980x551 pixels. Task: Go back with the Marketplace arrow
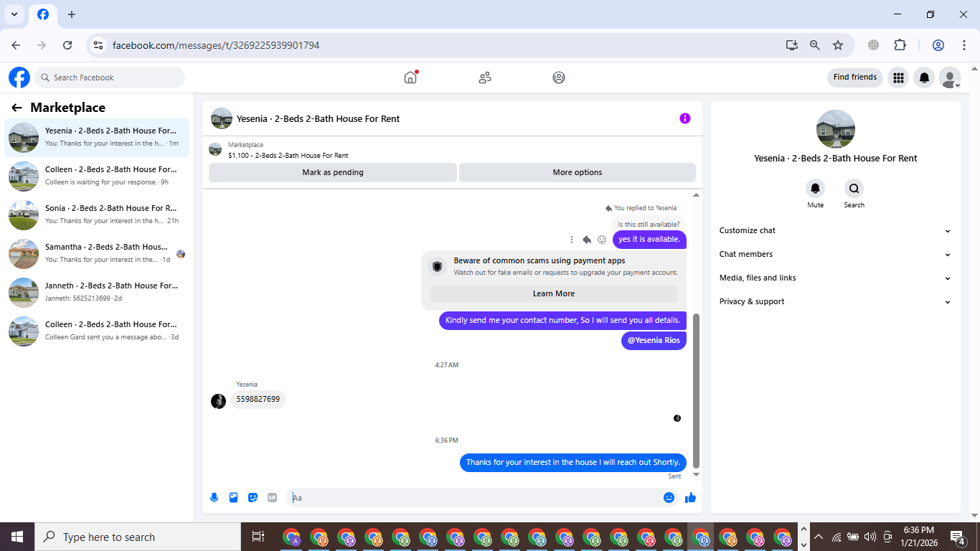point(17,108)
